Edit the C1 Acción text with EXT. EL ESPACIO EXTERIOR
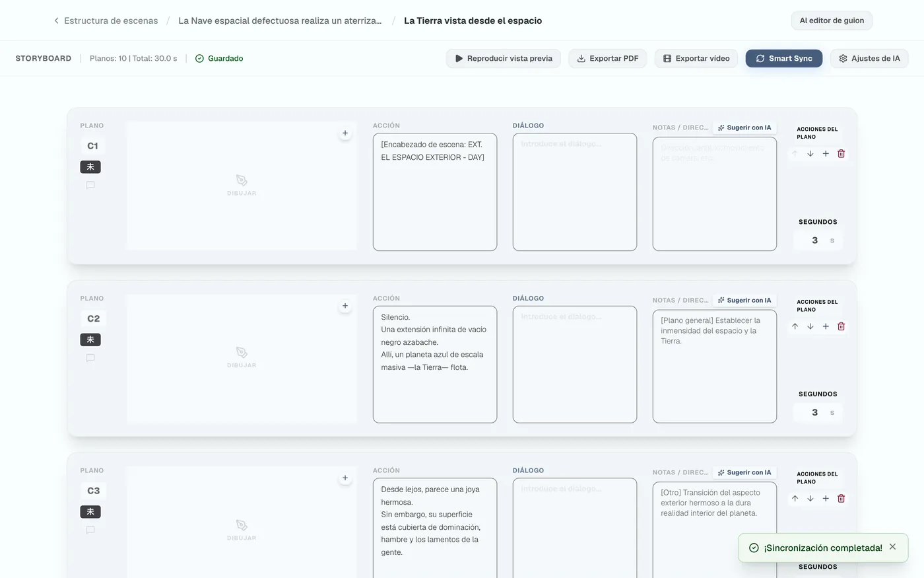This screenshot has width=924, height=578. [x=435, y=192]
